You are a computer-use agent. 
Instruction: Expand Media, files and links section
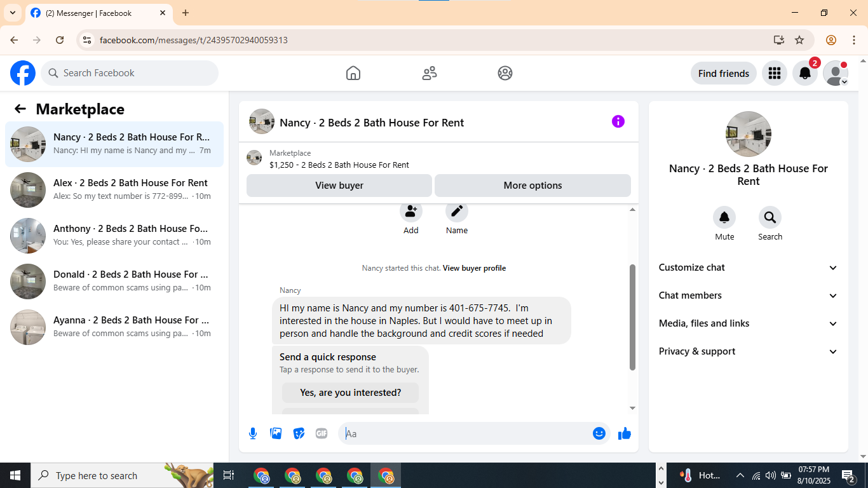click(x=749, y=323)
